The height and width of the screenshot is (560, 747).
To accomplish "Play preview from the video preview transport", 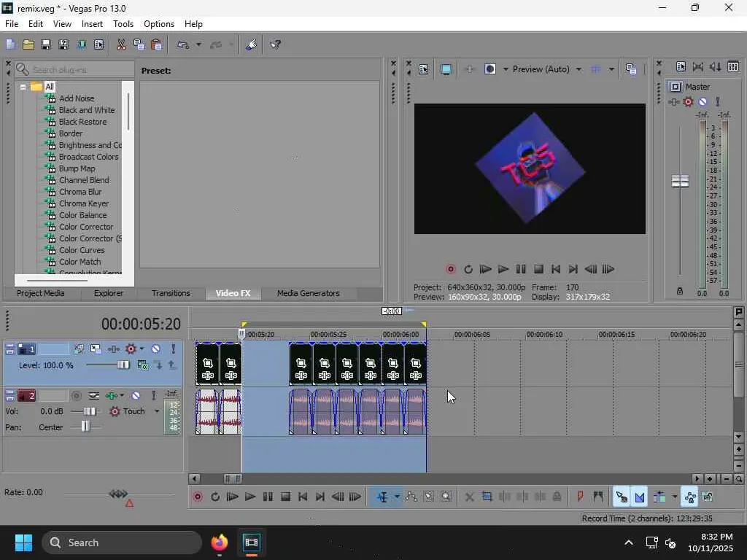I will [x=503, y=270].
